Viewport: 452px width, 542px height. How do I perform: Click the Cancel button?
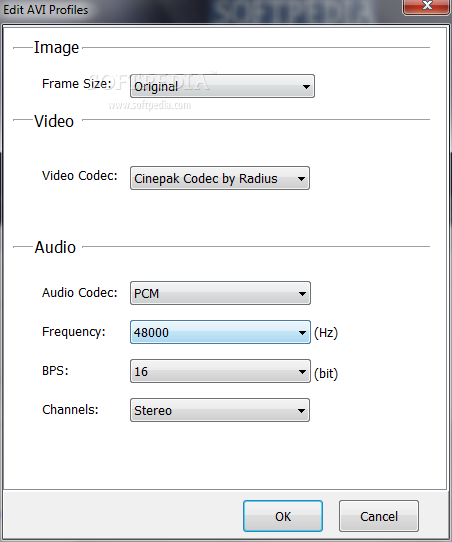379,516
